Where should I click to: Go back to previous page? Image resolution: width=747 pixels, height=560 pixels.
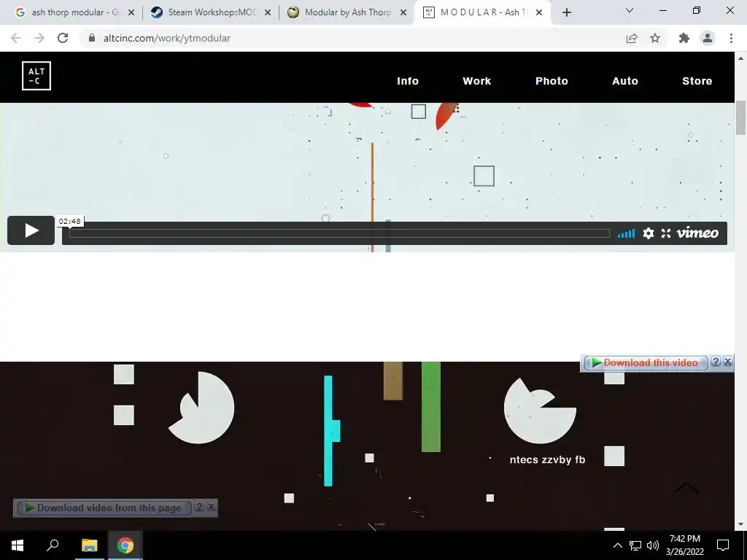[x=16, y=38]
